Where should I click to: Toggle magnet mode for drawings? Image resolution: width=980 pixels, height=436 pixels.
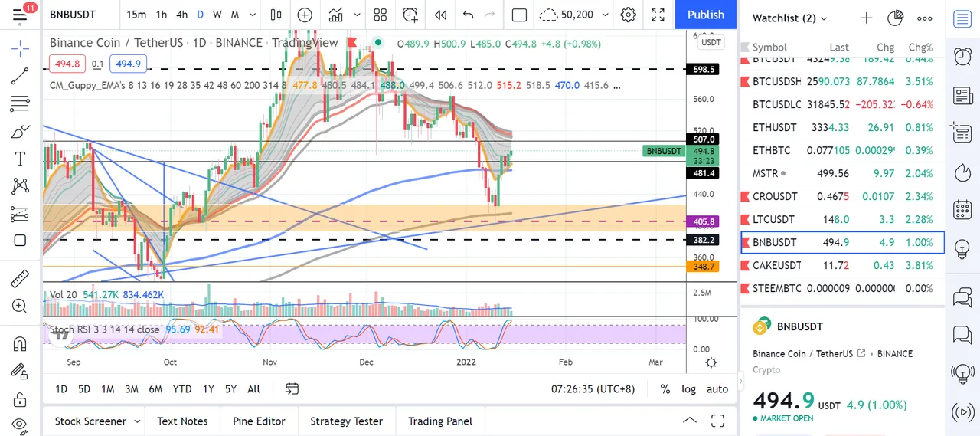(20, 343)
